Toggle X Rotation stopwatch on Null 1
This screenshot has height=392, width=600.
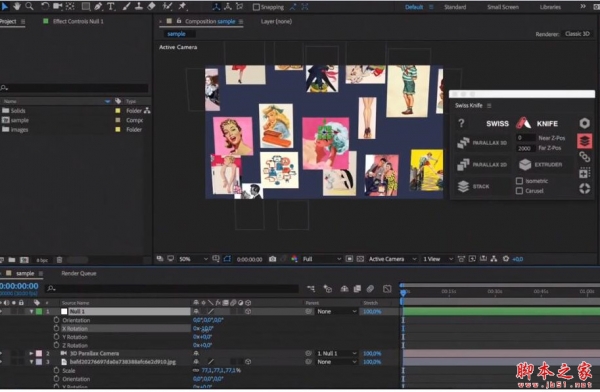(x=57, y=328)
